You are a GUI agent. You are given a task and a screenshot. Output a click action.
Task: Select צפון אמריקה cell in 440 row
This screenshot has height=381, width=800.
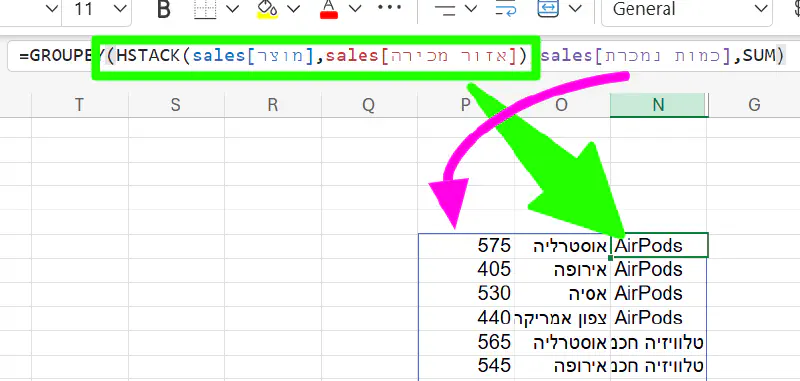[562, 318]
